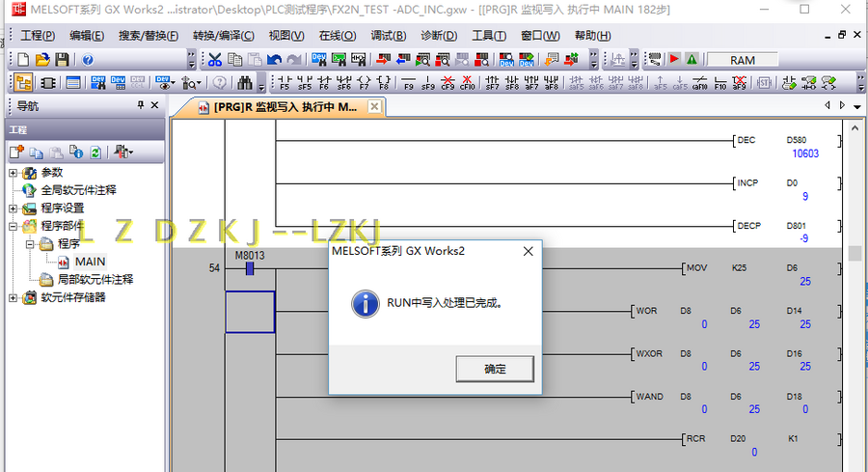868x472 pixels.
Task: Open the open-tabs list dropdown arrow
Action: [x=857, y=106]
